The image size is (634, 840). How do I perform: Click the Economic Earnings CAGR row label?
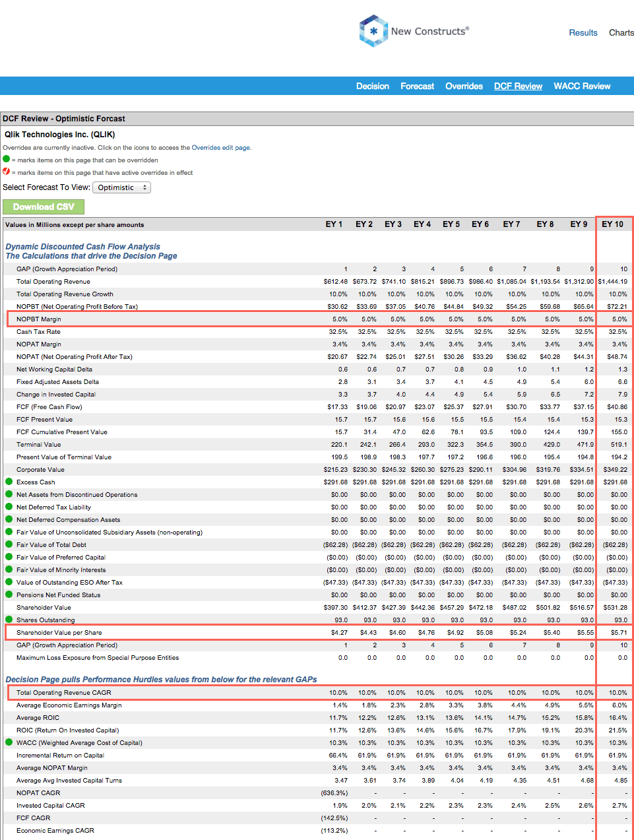point(55,831)
